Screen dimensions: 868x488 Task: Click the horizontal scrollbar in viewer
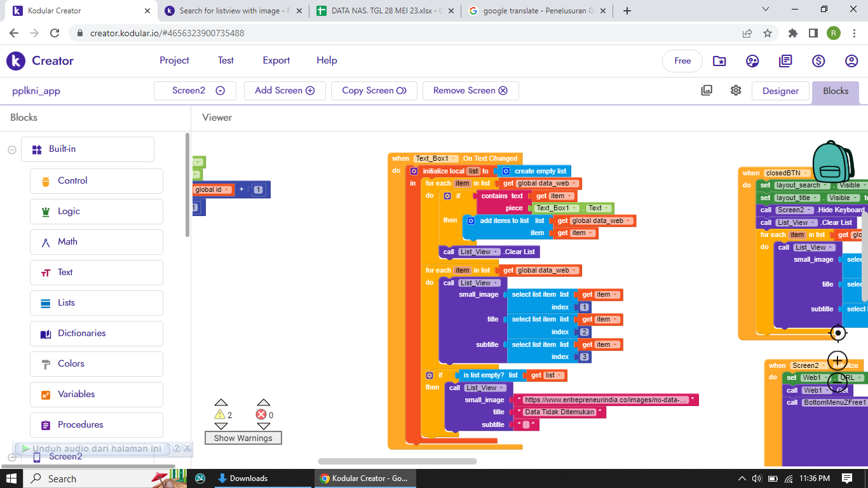[x=397, y=461]
